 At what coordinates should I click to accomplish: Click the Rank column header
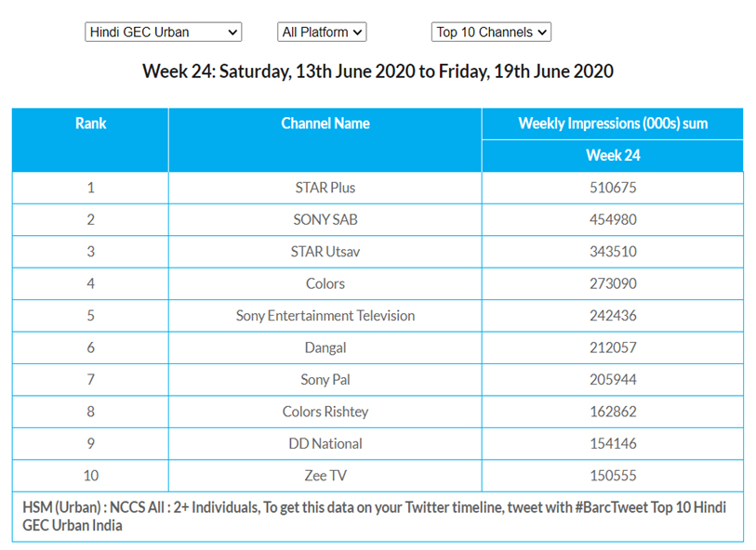coord(90,124)
